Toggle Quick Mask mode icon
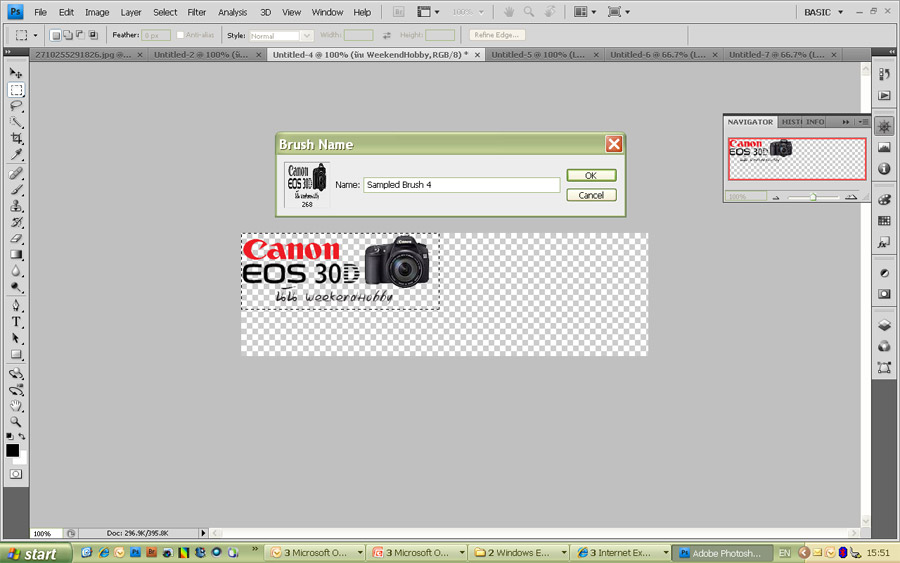The image size is (900, 563). [x=16, y=474]
